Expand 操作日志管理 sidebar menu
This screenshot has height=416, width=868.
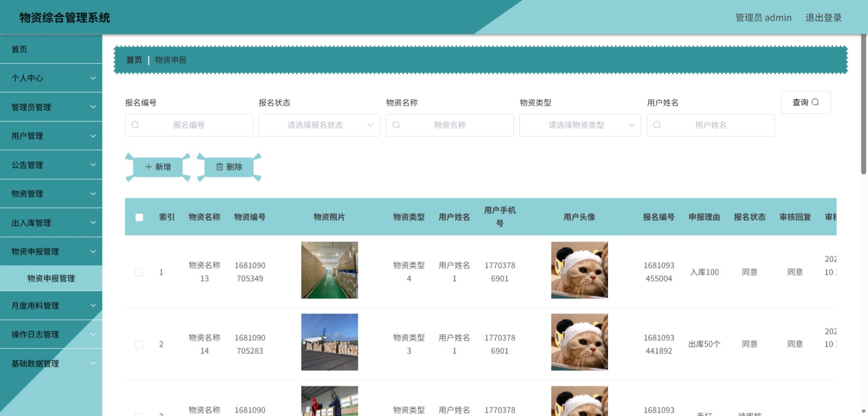point(51,335)
